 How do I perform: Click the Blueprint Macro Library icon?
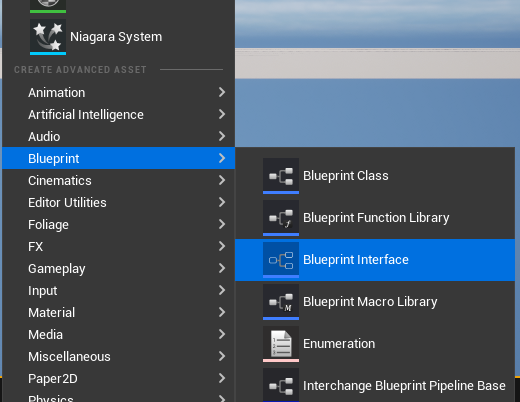(x=281, y=302)
